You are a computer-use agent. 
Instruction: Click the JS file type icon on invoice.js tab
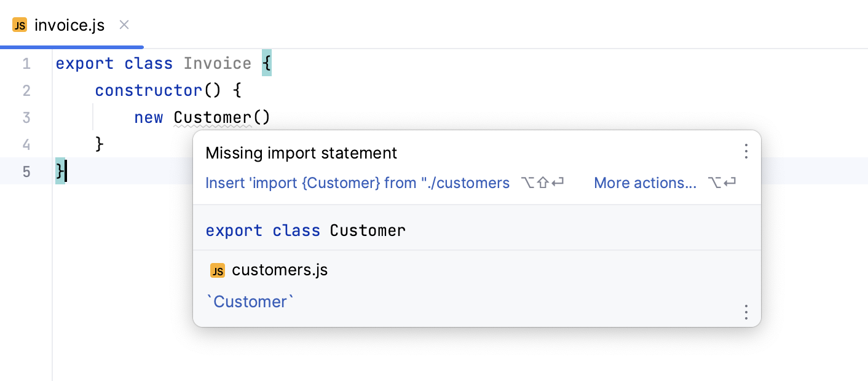point(19,25)
